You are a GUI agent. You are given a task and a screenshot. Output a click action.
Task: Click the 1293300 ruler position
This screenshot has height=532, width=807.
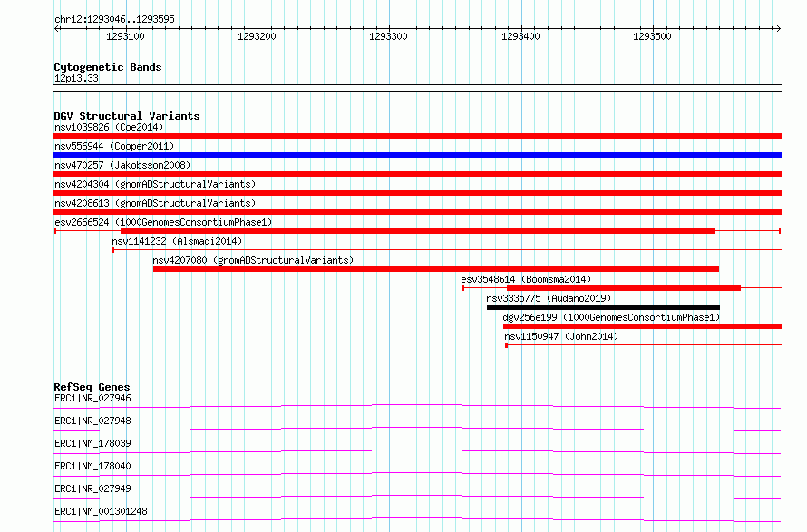tap(388, 36)
